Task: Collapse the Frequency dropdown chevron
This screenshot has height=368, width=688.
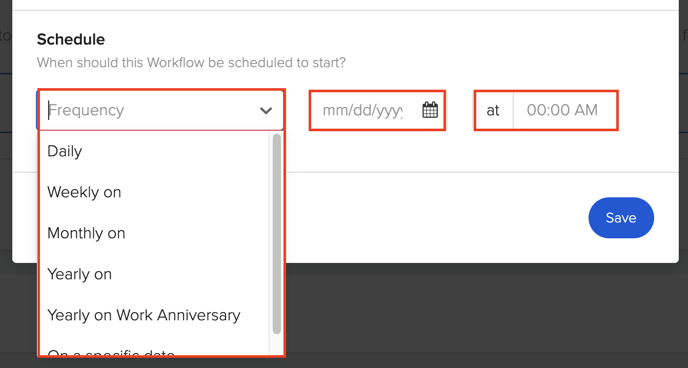Action: pos(266,111)
